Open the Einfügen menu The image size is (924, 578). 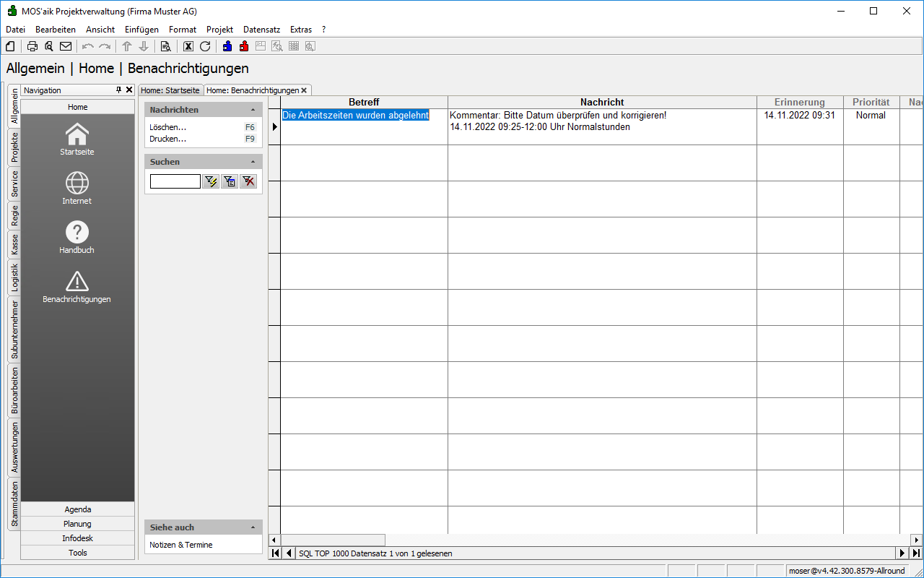pyautogui.click(x=141, y=30)
